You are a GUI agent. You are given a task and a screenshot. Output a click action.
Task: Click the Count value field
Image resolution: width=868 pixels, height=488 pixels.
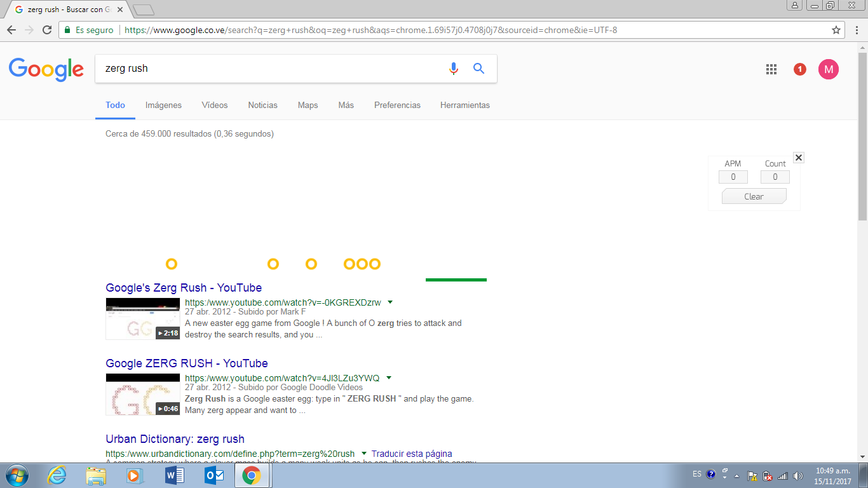tap(775, 177)
